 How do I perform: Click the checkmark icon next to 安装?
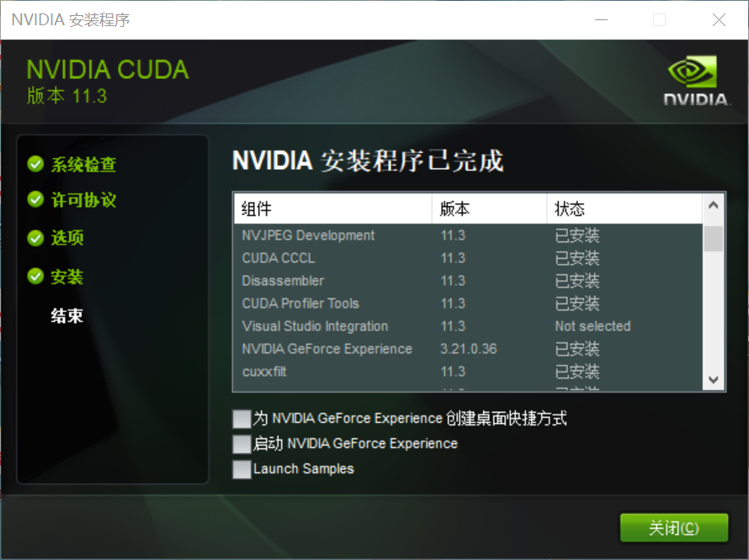pyautogui.click(x=35, y=277)
